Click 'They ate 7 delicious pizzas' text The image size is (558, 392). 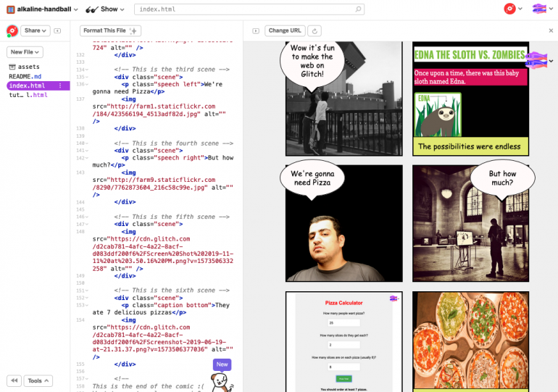coord(161,309)
